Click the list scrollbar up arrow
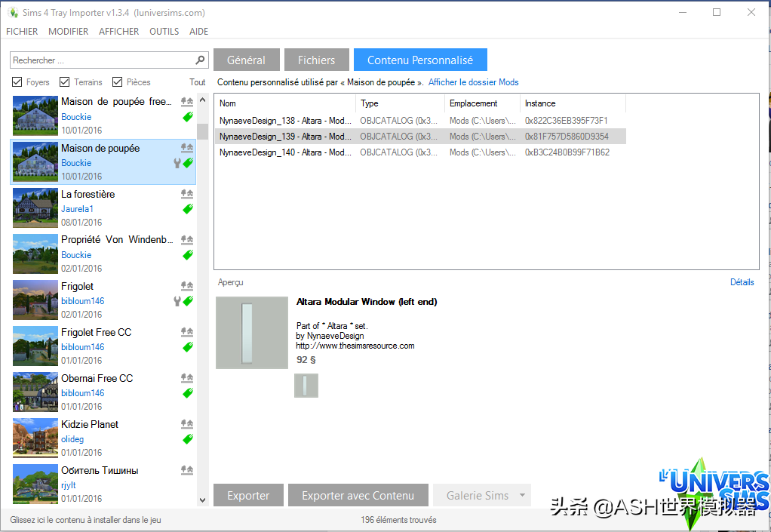771x532 pixels. (203, 100)
